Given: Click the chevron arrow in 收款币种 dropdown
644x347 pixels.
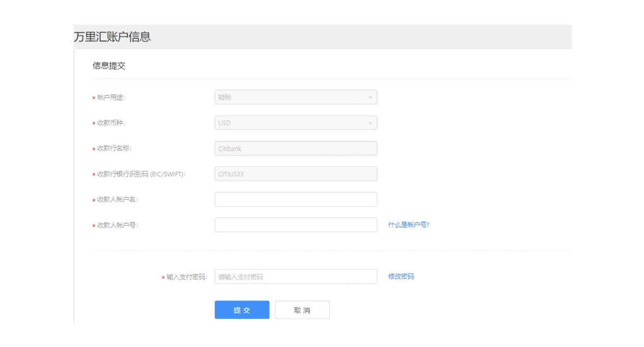Looking at the screenshot, I should click(370, 123).
